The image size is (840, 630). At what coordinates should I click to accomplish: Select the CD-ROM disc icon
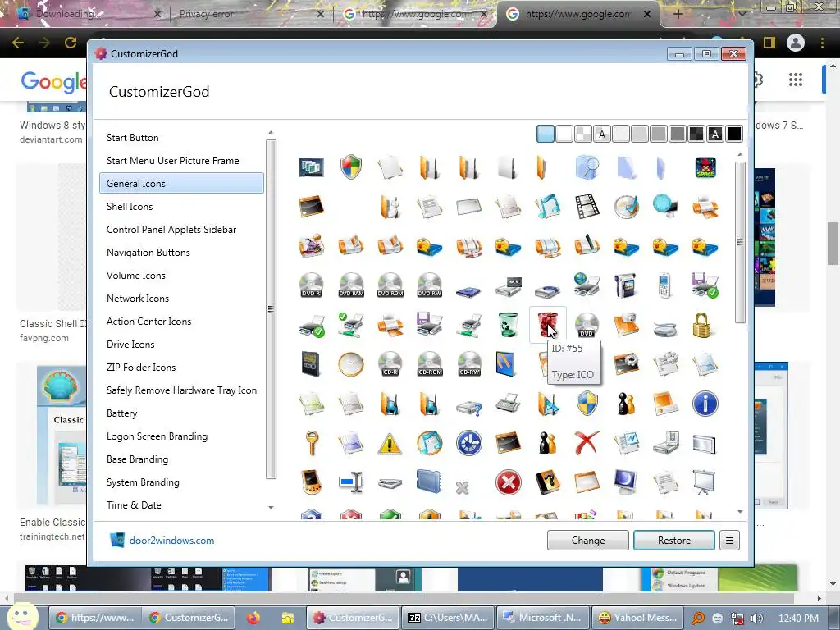(x=430, y=364)
